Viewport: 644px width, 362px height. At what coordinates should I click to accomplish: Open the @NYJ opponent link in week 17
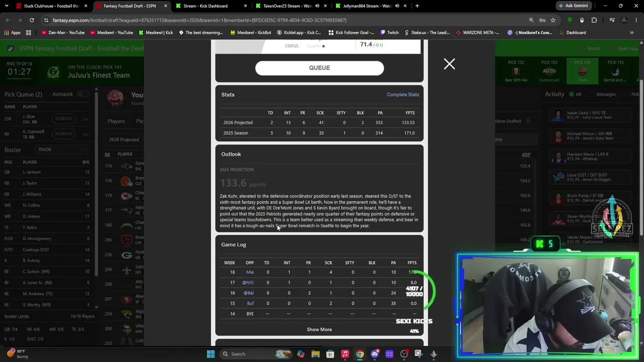click(248, 283)
